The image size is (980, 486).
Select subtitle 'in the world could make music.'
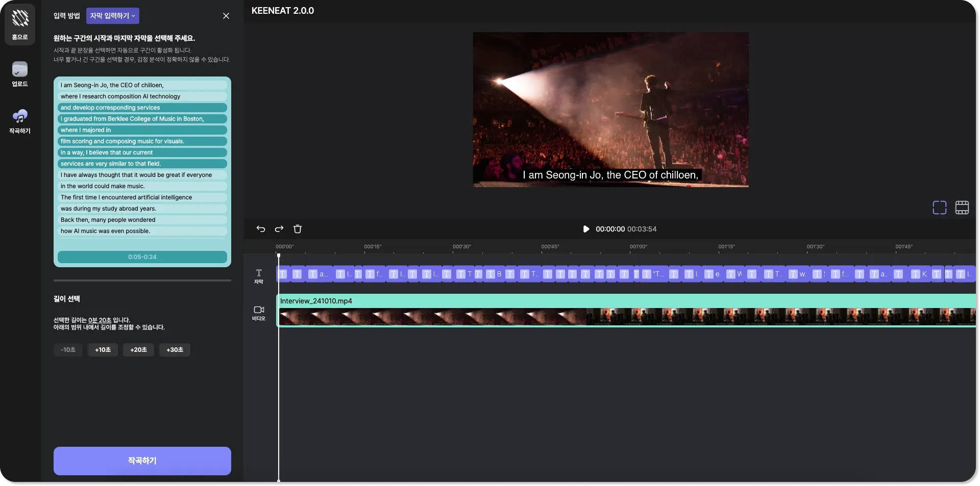pyautogui.click(x=142, y=186)
